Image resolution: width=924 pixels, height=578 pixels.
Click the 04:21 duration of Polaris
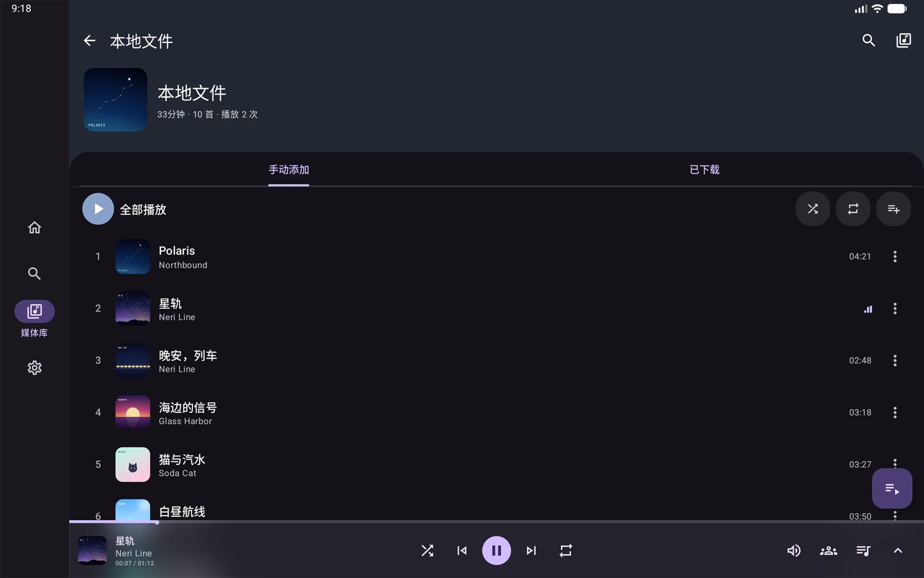click(x=860, y=256)
